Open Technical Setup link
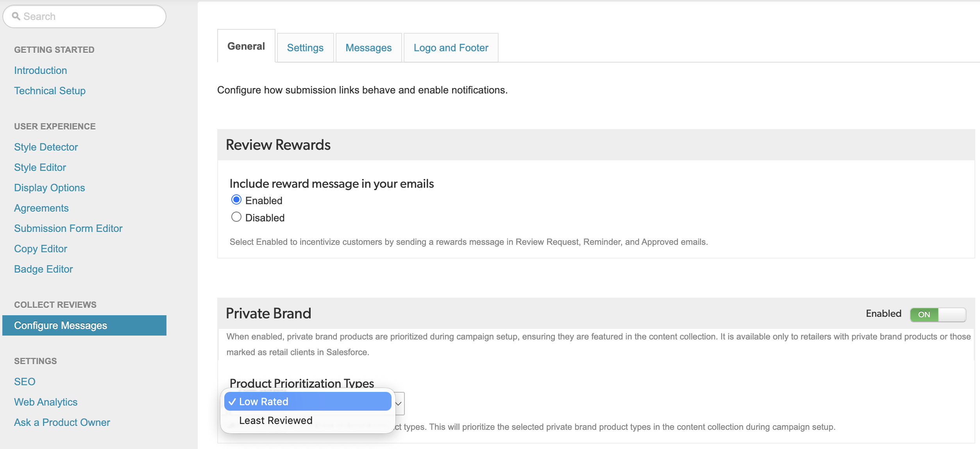Image resolution: width=980 pixels, height=449 pixels. (50, 91)
